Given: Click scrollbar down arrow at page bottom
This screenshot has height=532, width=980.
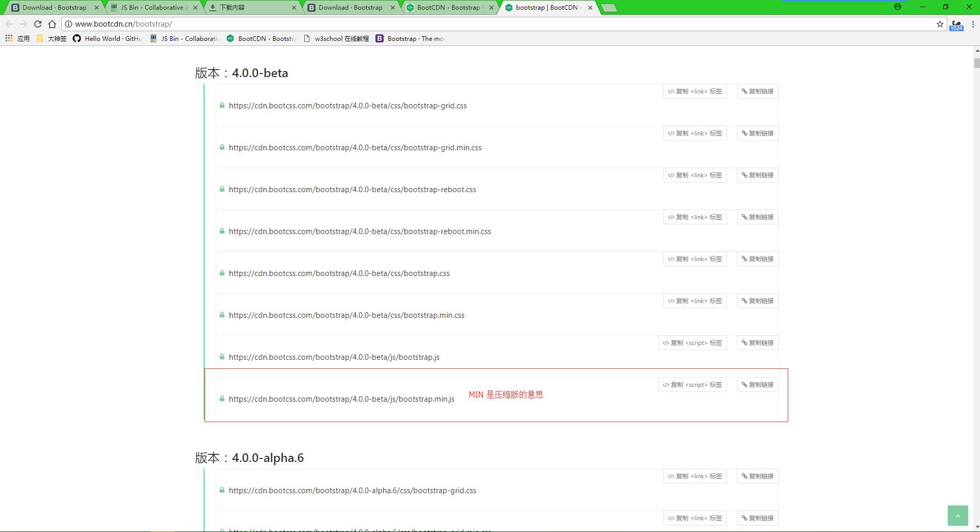Looking at the screenshot, I should click(x=976, y=527).
